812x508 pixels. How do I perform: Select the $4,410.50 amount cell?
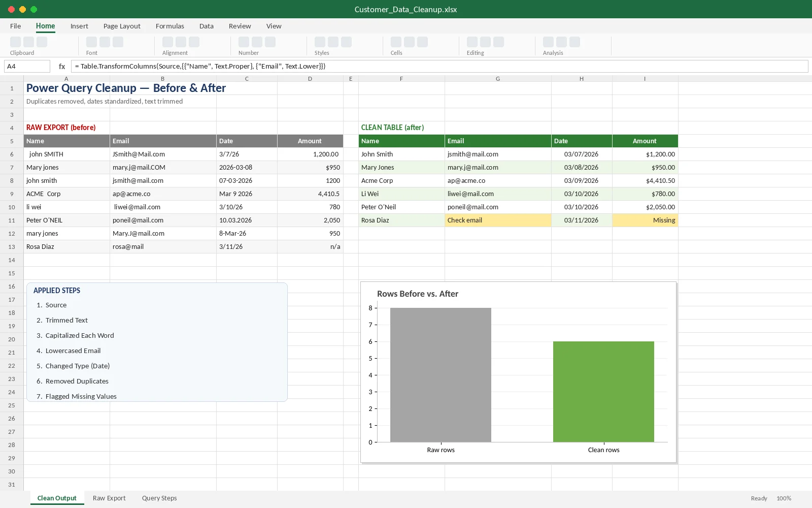coord(645,180)
